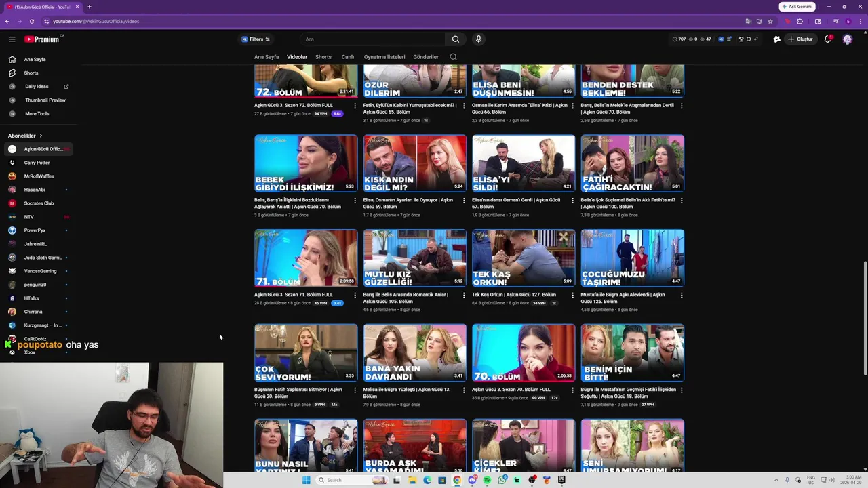Open Epic Games launcher from taskbar

561,480
